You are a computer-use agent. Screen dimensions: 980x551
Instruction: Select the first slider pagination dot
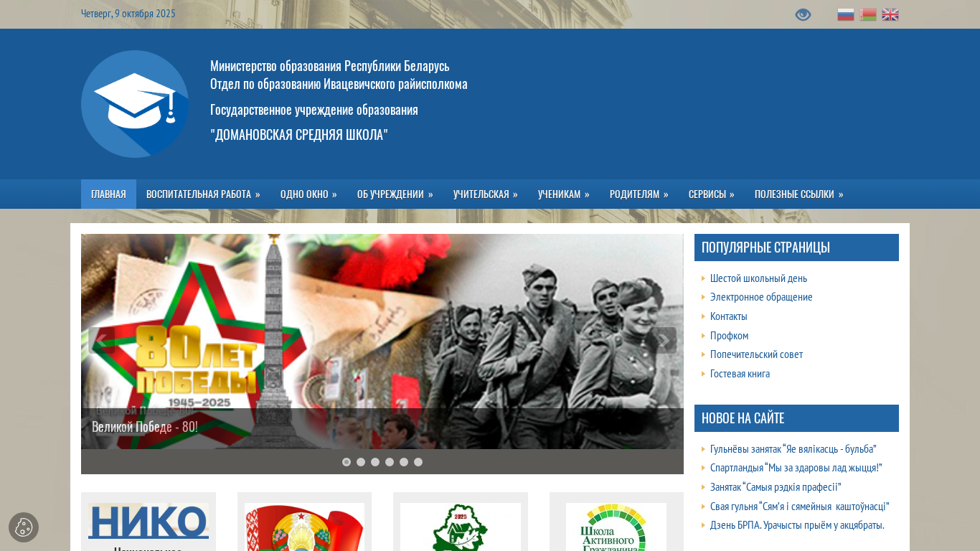(347, 462)
